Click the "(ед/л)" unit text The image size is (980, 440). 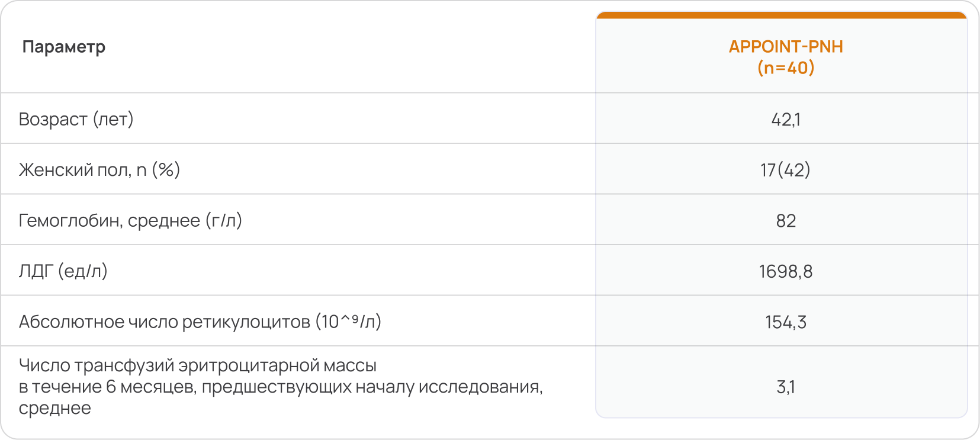[83, 271]
